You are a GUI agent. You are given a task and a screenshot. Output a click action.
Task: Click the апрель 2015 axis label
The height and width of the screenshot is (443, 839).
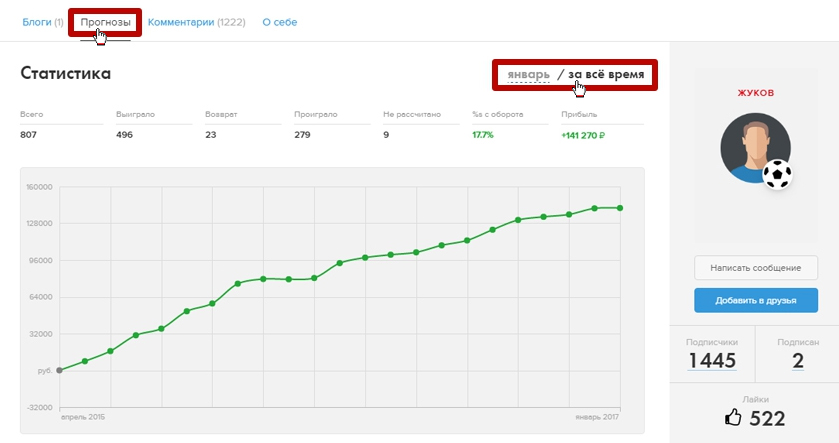pyautogui.click(x=83, y=417)
